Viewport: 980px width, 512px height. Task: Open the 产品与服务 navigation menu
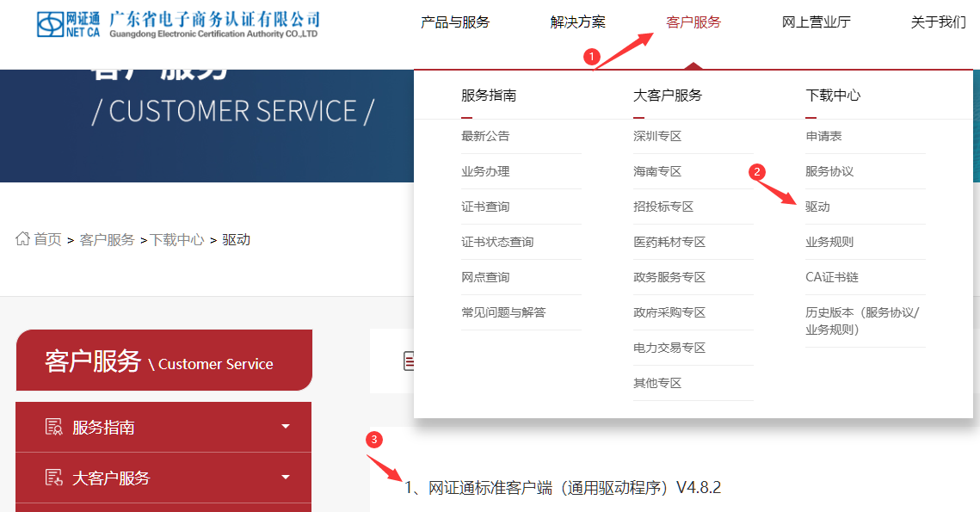(x=454, y=22)
